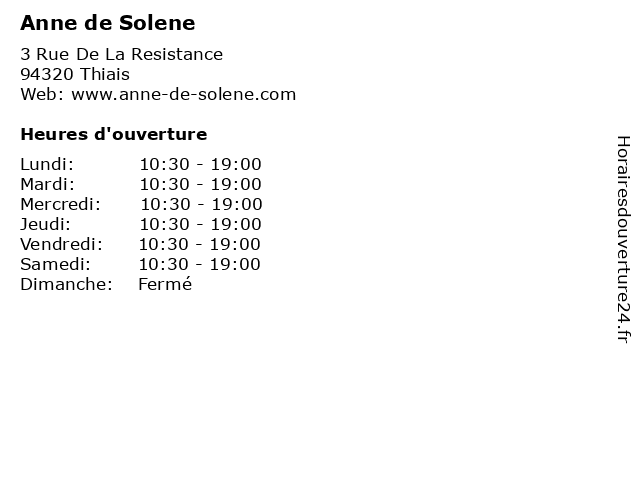Click Mercredi hours 10:30 - 19:00

tap(201, 204)
